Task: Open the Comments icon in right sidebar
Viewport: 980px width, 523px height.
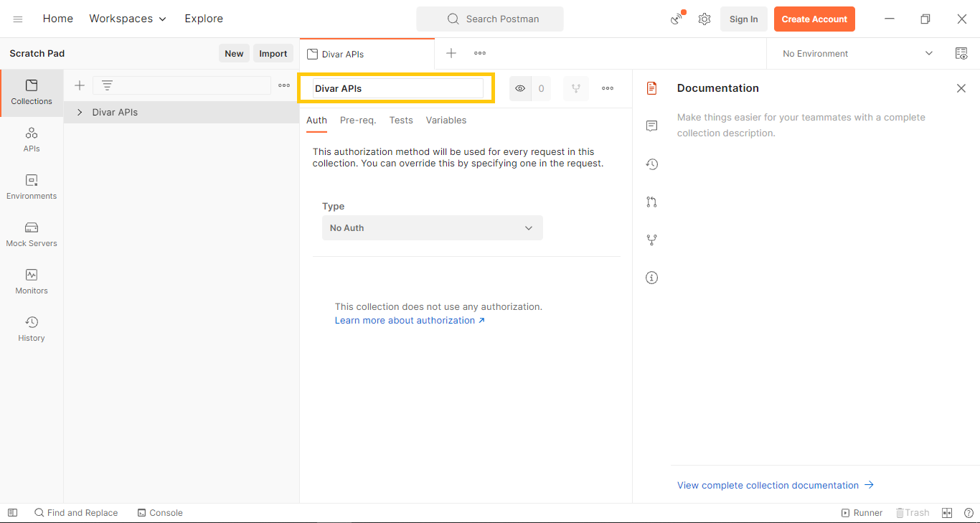Action: [x=651, y=126]
